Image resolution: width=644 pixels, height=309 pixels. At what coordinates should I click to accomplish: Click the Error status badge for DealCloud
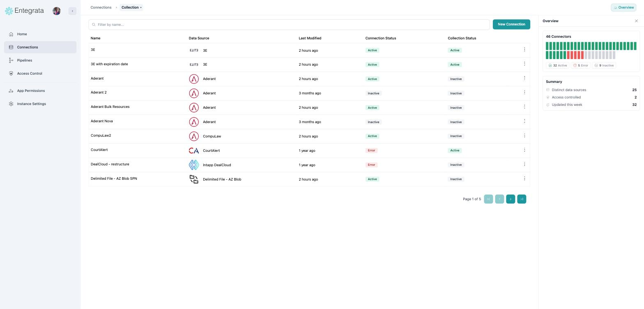[x=371, y=165]
